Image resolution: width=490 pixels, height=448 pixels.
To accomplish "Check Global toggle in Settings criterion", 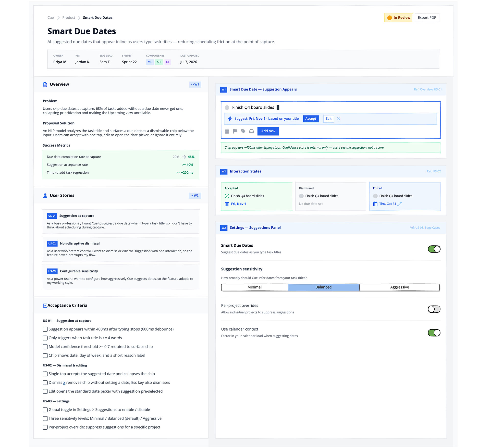I will coord(45,410).
